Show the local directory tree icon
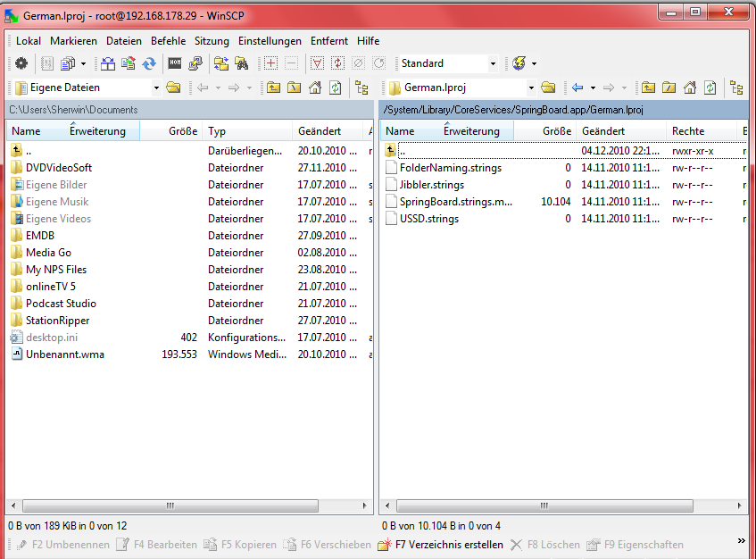 coord(361,88)
